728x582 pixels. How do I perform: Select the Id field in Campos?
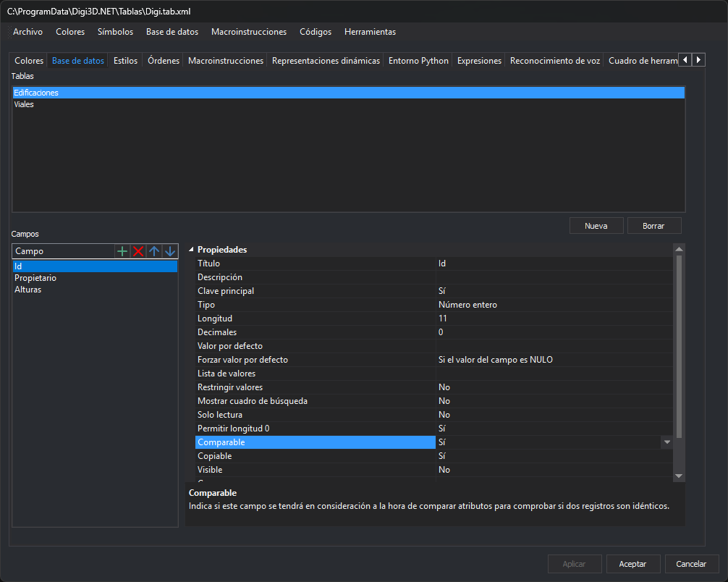point(95,266)
